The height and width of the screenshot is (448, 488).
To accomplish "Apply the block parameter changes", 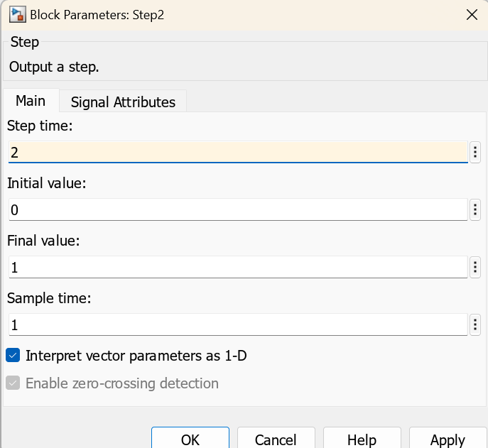I will tap(448, 439).
